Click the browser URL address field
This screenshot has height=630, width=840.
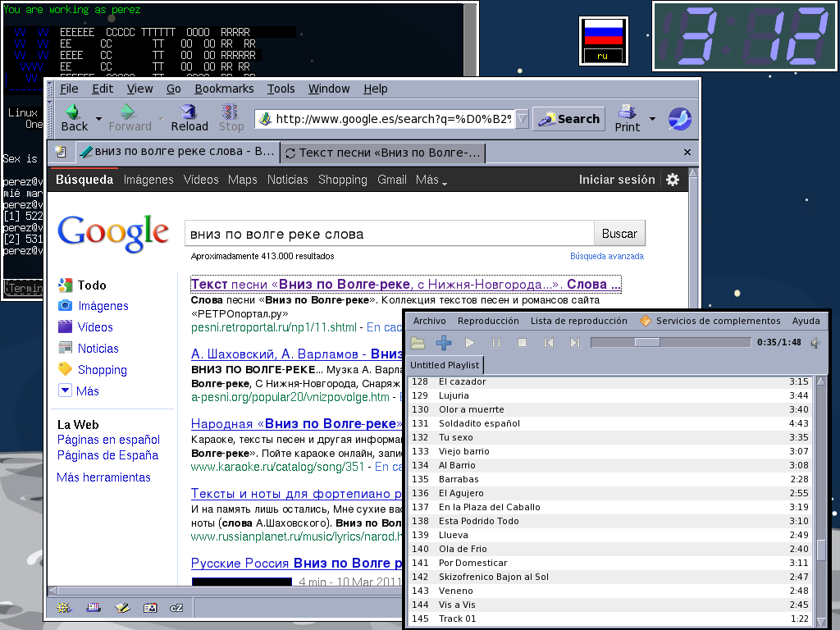[x=394, y=119]
